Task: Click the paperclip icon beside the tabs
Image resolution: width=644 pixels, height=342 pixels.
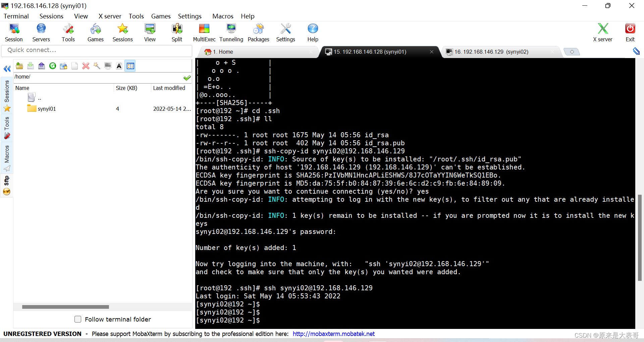Action: (x=636, y=51)
